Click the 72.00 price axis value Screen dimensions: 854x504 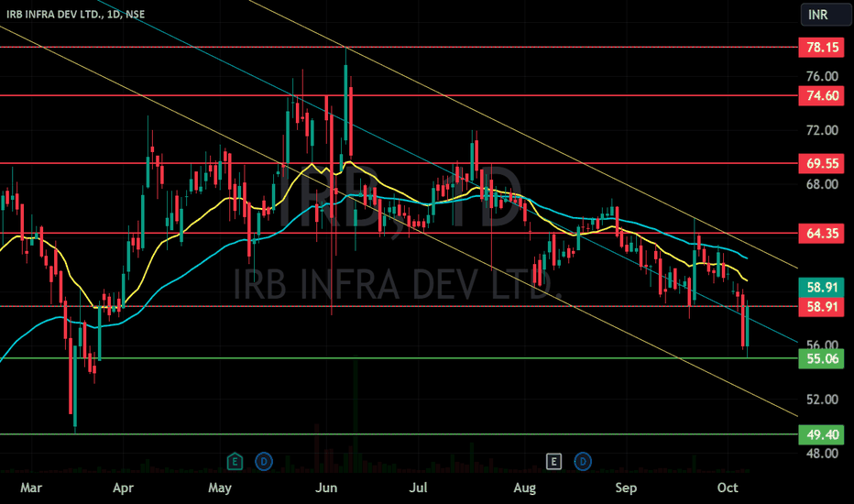pos(822,130)
